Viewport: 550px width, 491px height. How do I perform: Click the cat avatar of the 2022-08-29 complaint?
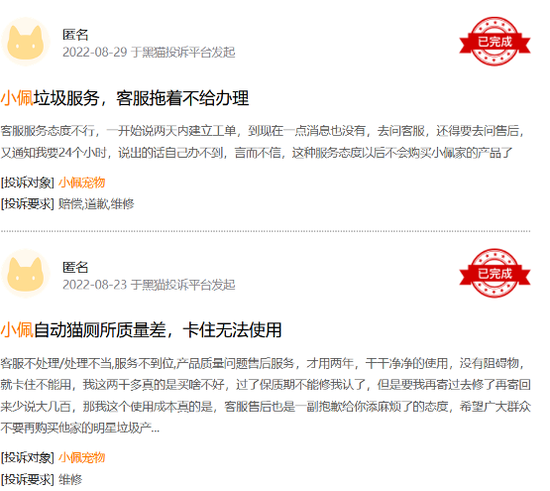point(26,42)
